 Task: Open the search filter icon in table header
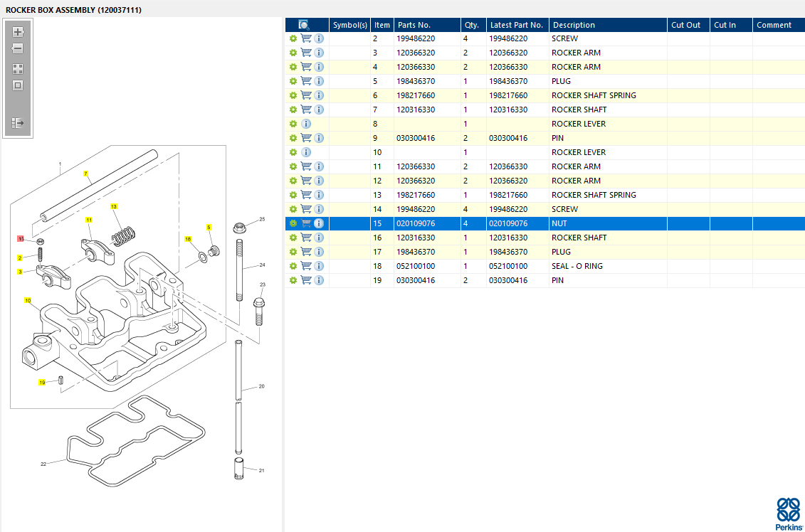[x=304, y=25]
